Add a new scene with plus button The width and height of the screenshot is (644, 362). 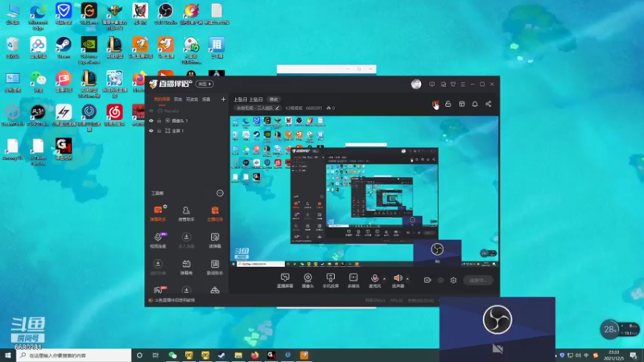coord(223,99)
